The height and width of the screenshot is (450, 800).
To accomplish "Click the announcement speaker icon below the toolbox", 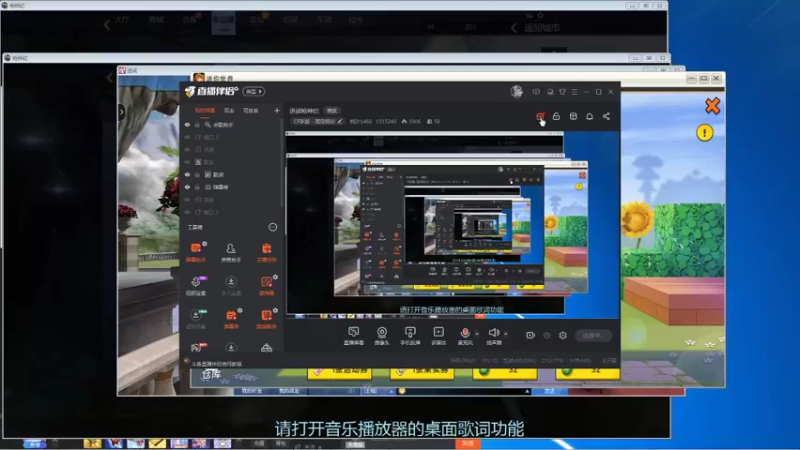I will click(x=187, y=361).
